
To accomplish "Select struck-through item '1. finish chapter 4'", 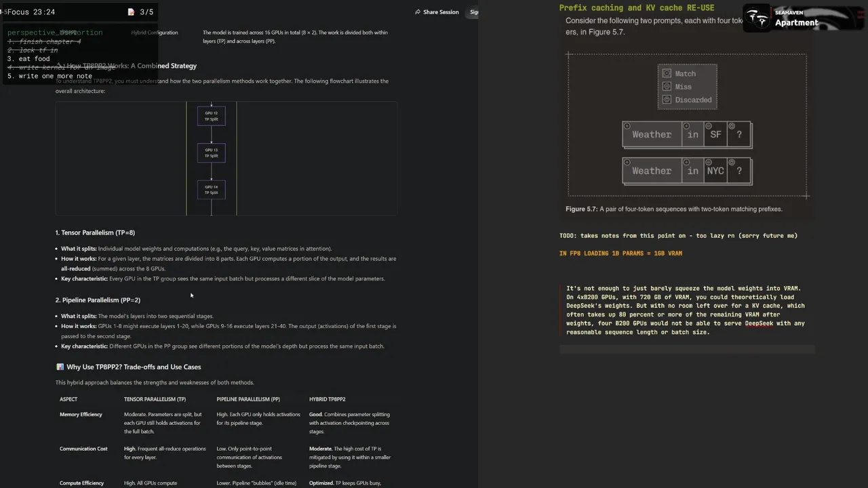I will (x=44, y=41).
